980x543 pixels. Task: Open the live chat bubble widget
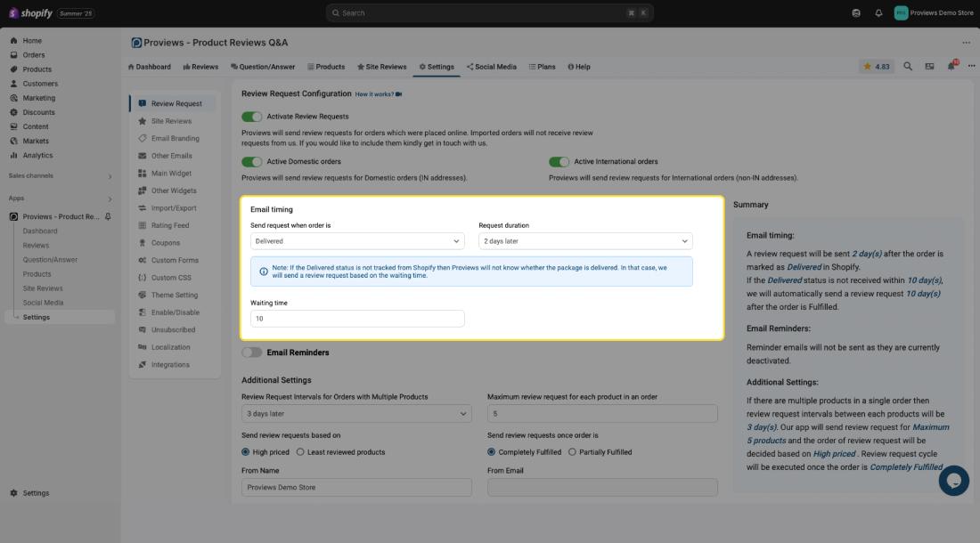953,481
